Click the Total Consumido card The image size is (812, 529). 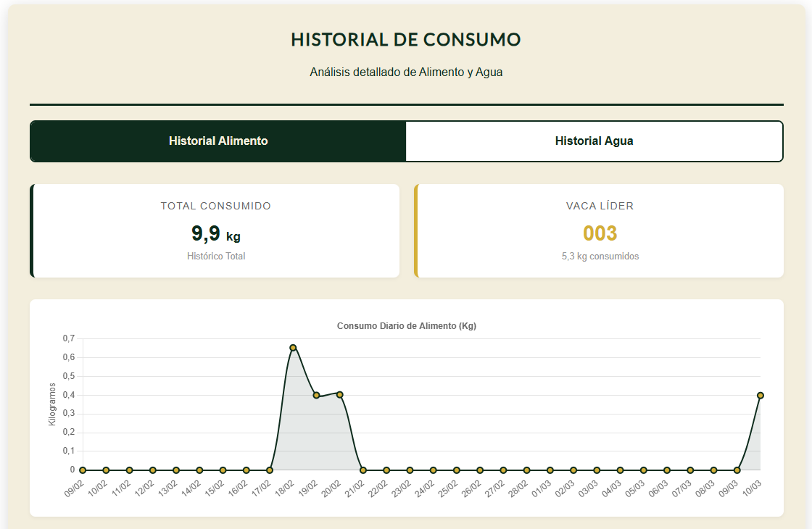coord(215,230)
